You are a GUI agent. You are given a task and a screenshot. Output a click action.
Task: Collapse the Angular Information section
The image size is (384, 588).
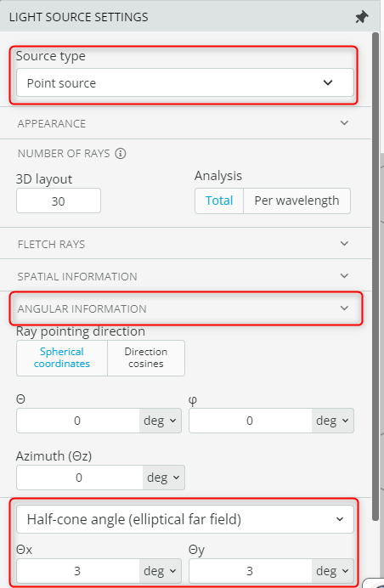click(185, 308)
